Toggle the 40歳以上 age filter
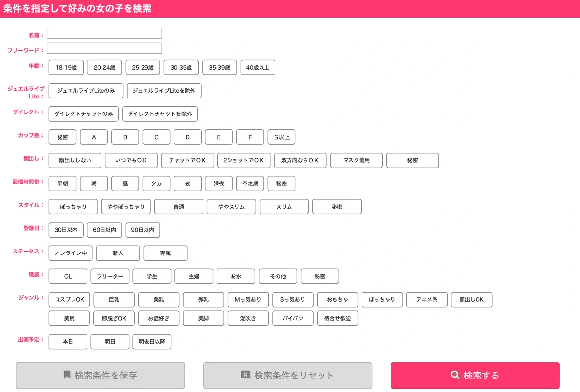This screenshot has height=392, width=580. coord(258,68)
